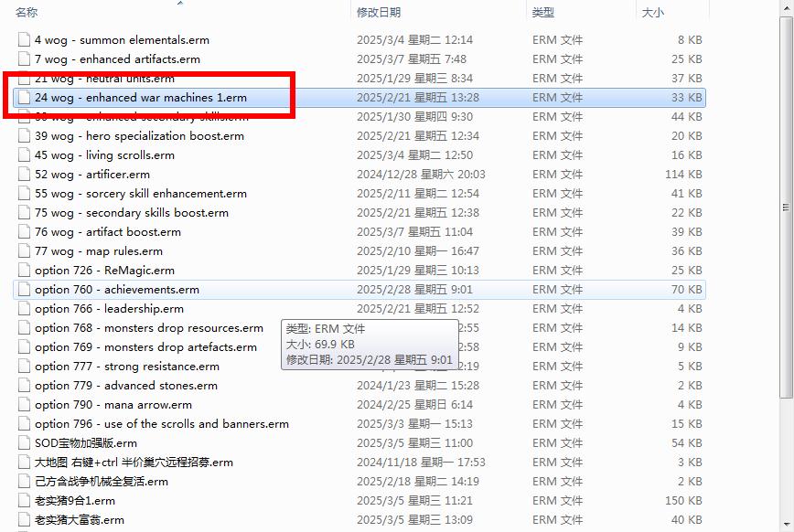Click the file icon of '4 wog - summon elementals.erm'
This screenshot has height=532, width=794.
(x=24, y=39)
